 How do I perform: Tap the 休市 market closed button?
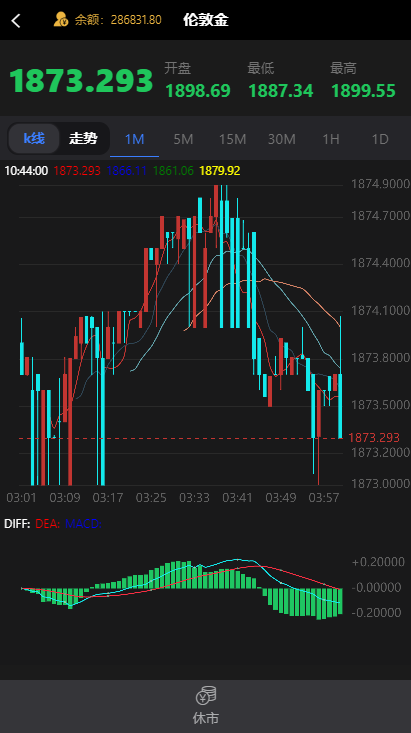(x=206, y=706)
